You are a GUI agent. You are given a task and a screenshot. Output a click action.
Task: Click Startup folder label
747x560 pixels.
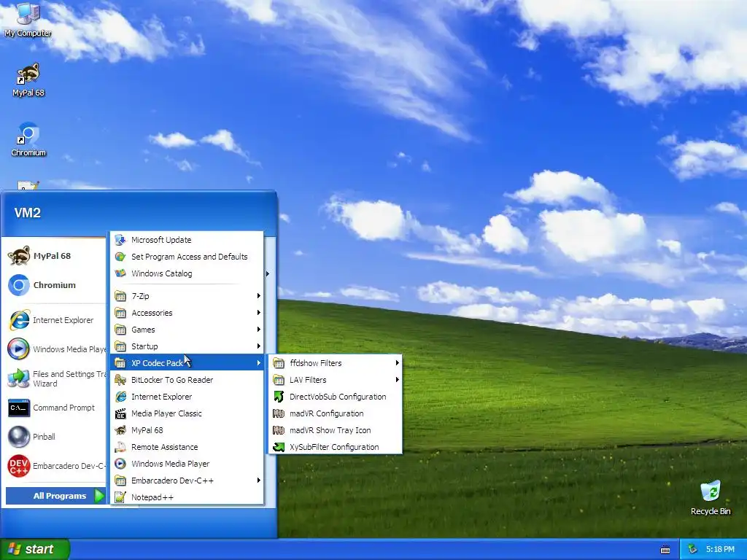144,346
